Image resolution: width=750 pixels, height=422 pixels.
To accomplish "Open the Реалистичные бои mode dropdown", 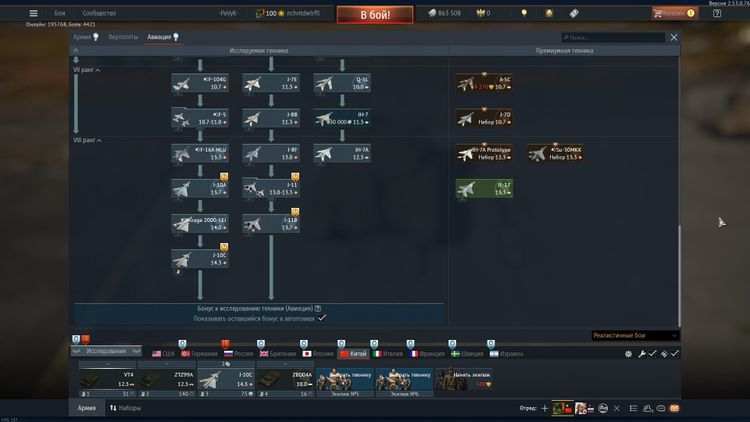I will (635, 336).
